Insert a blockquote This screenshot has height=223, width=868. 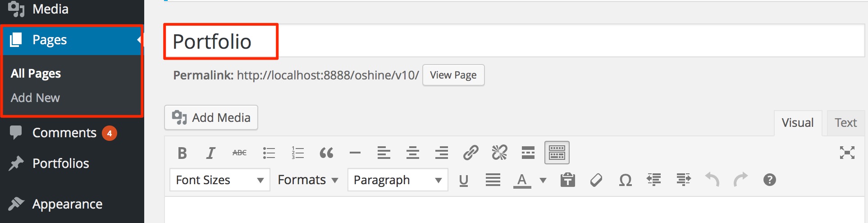(326, 153)
